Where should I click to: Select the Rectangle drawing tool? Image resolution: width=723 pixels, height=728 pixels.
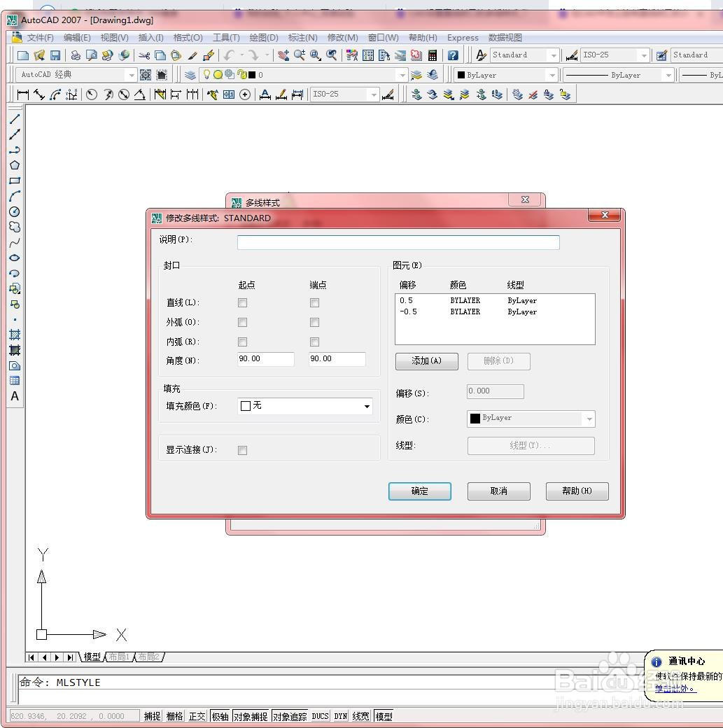point(15,181)
